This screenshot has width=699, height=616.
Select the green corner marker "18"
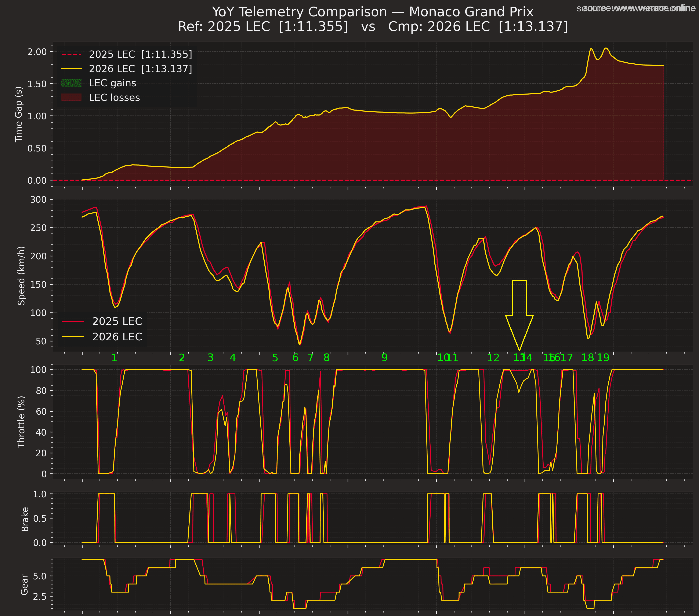588,358
